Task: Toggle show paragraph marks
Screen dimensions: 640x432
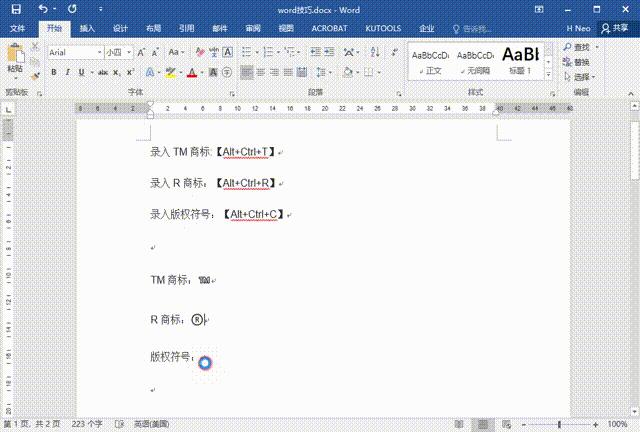Action: pos(394,52)
